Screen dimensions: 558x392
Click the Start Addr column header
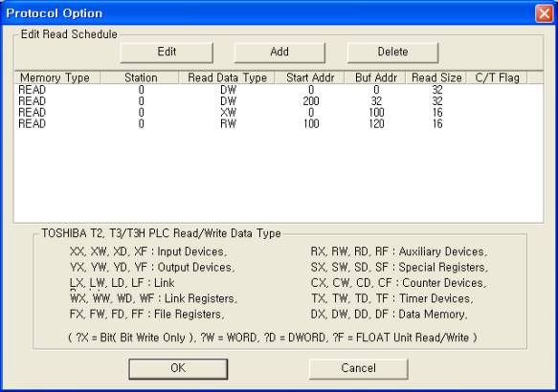coord(310,77)
